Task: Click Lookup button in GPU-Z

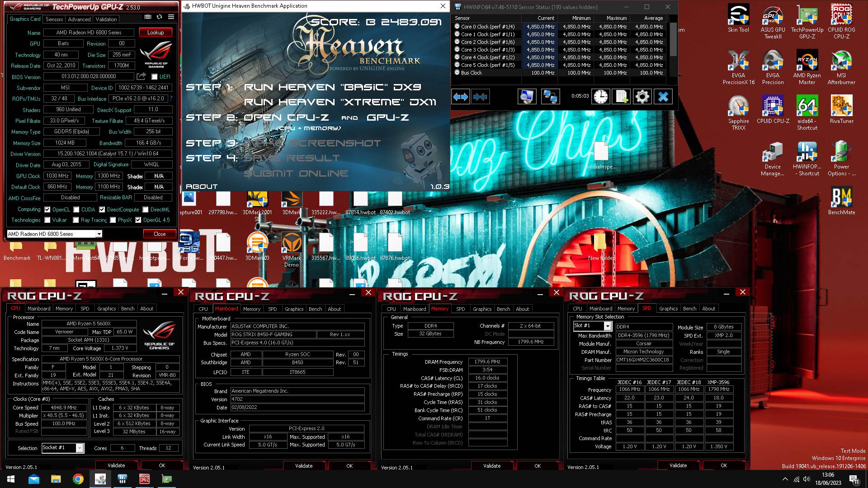Action: [156, 33]
